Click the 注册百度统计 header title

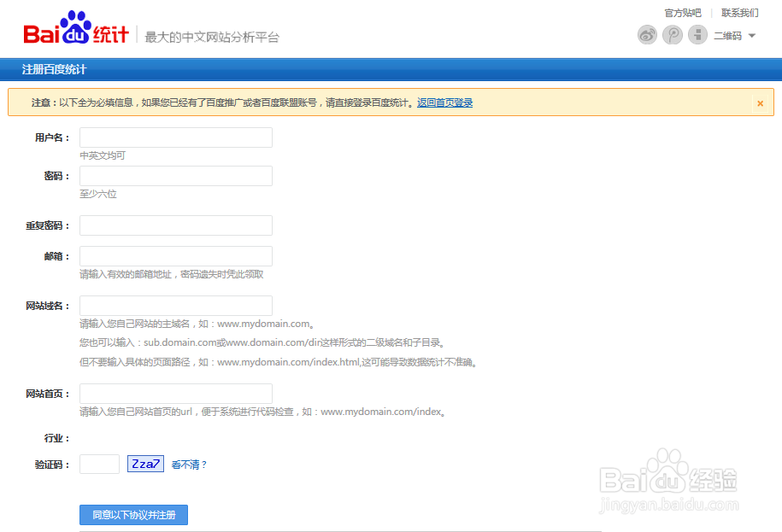(54, 70)
